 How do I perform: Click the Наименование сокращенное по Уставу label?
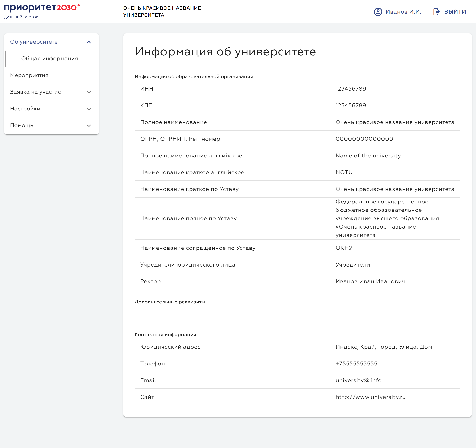[x=198, y=248]
